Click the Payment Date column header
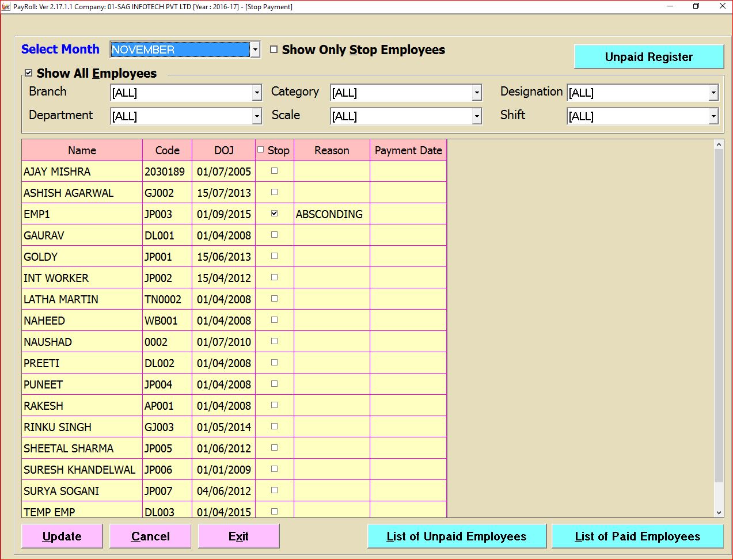 click(x=408, y=150)
